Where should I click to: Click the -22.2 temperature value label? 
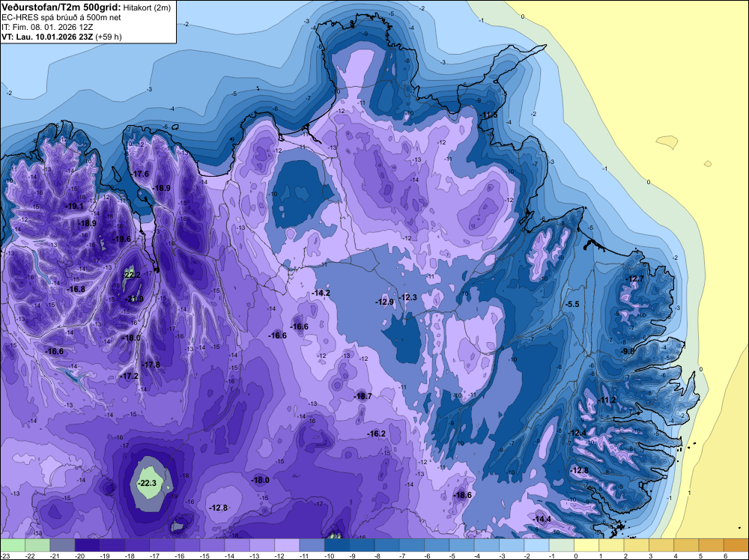click(x=133, y=275)
